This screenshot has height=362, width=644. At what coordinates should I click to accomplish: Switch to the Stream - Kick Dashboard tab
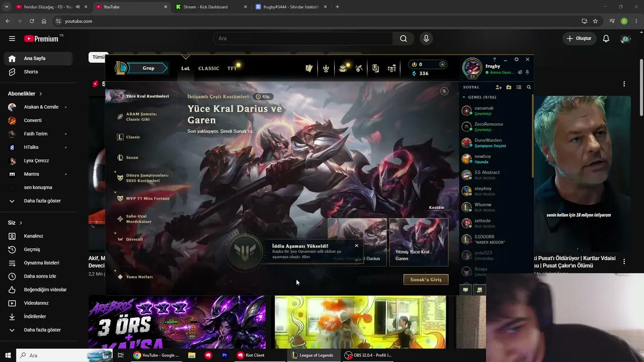[x=211, y=7]
